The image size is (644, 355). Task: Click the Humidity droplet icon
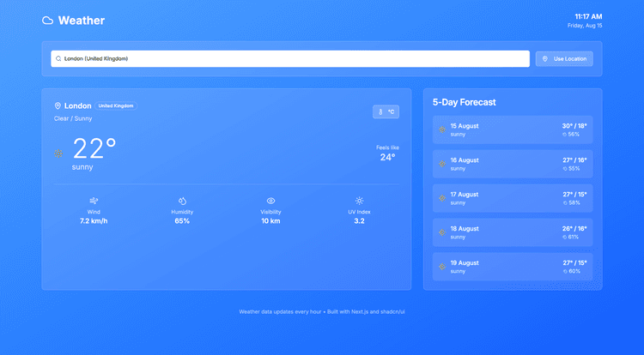coord(182,201)
